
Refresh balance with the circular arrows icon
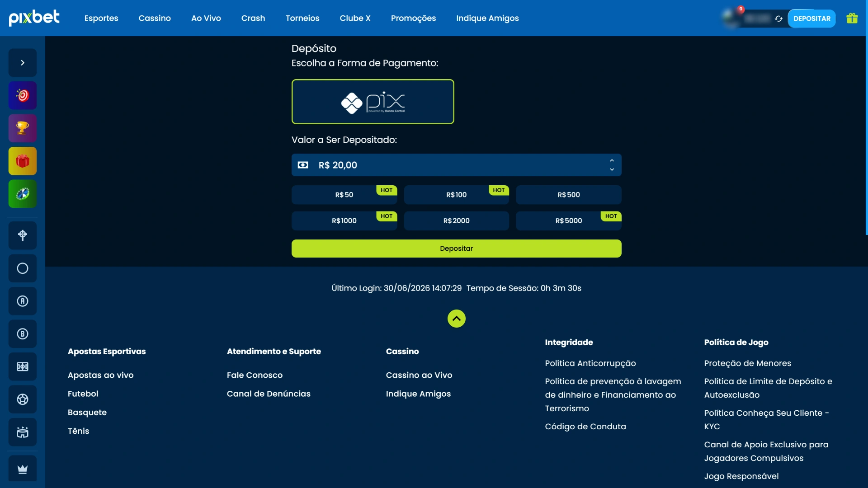coord(778,19)
